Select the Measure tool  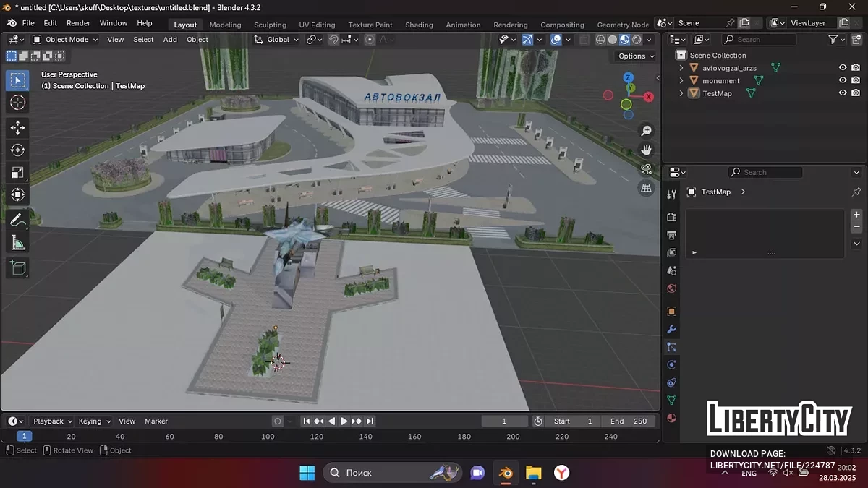pyautogui.click(x=17, y=243)
